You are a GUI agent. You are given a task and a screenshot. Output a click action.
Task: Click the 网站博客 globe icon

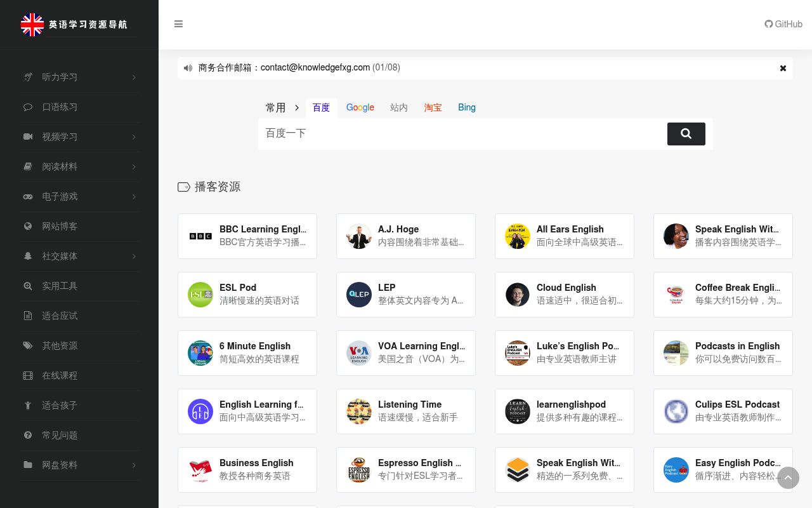pyautogui.click(x=28, y=227)
